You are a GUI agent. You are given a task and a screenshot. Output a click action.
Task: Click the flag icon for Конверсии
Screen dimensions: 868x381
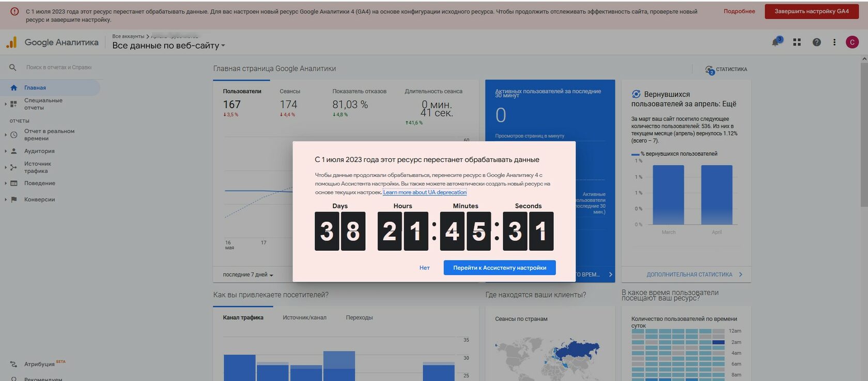pyautogui.click(x=13, y=200)
